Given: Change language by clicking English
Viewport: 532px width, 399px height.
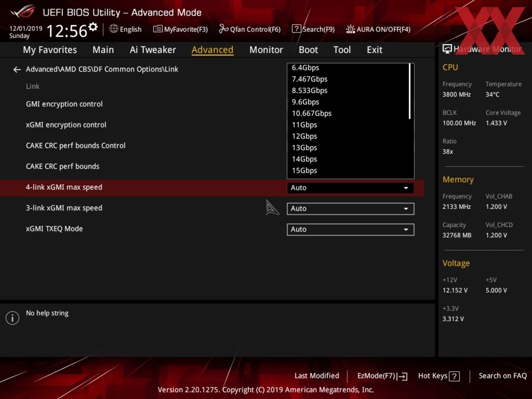Looking at the screenshot, I should tap(131, 29).
